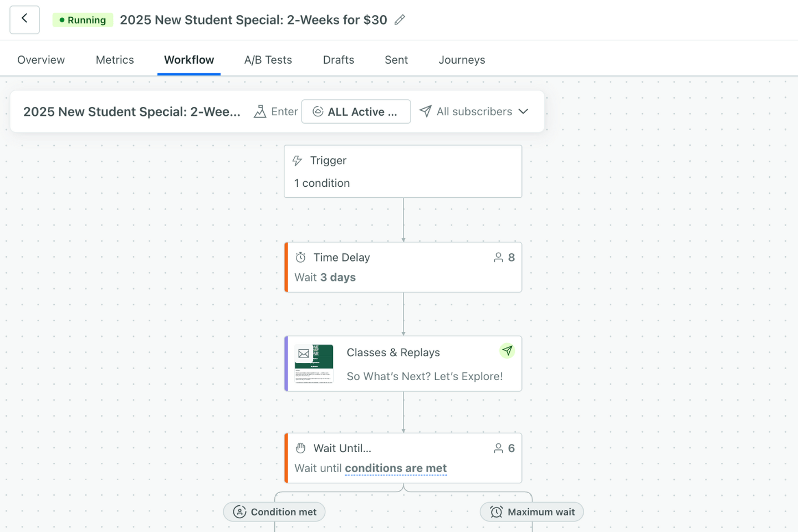
Task: Select the Trigger 1 condition node
Action: (403, 172)
